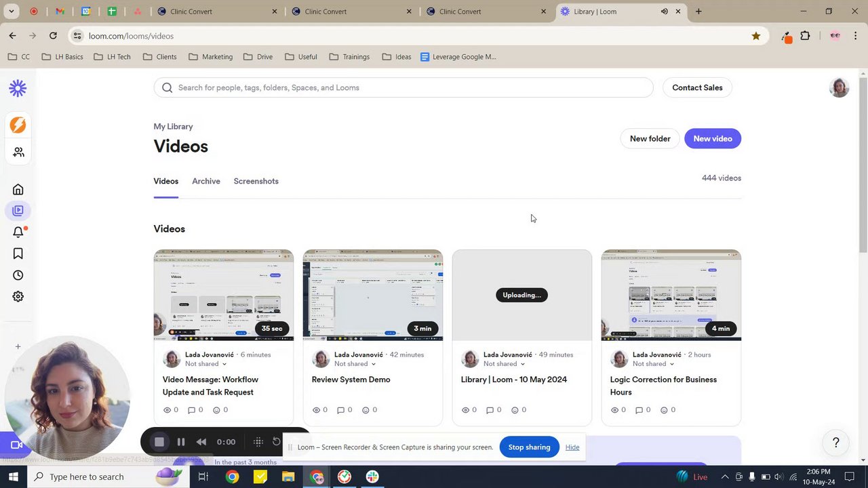Open the Chrome three-dot menu
Screen dimensions: 868x488
point(856,36)
